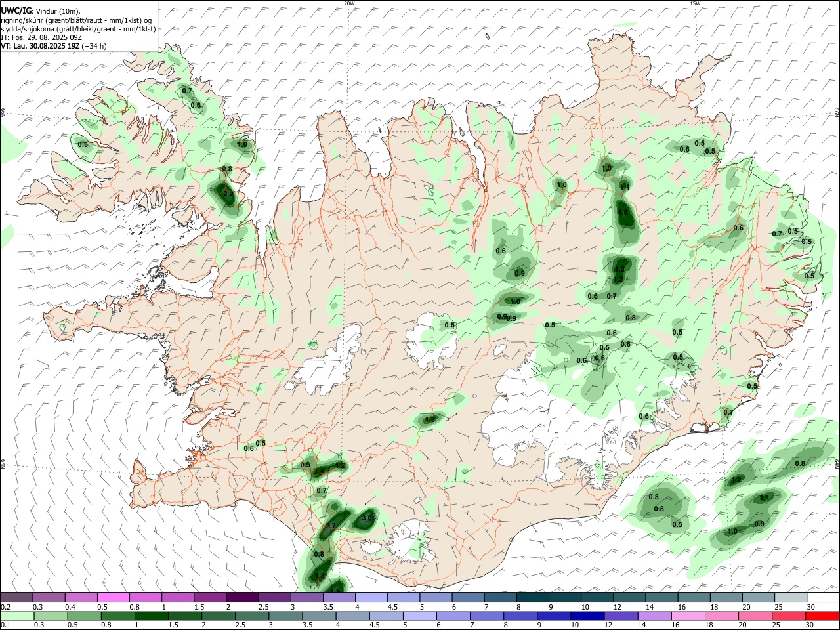Click the 'IT: Fös. 29. 08. 2025 09Z' line
The image size is (840, 630).
point(41,37)
